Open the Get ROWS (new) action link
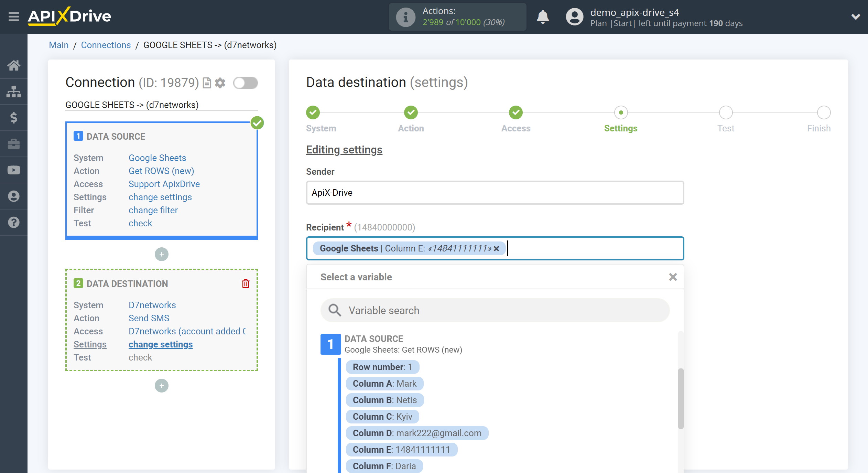Image resolution: width=868 pixels, height=473 pixels. (161, 171)
